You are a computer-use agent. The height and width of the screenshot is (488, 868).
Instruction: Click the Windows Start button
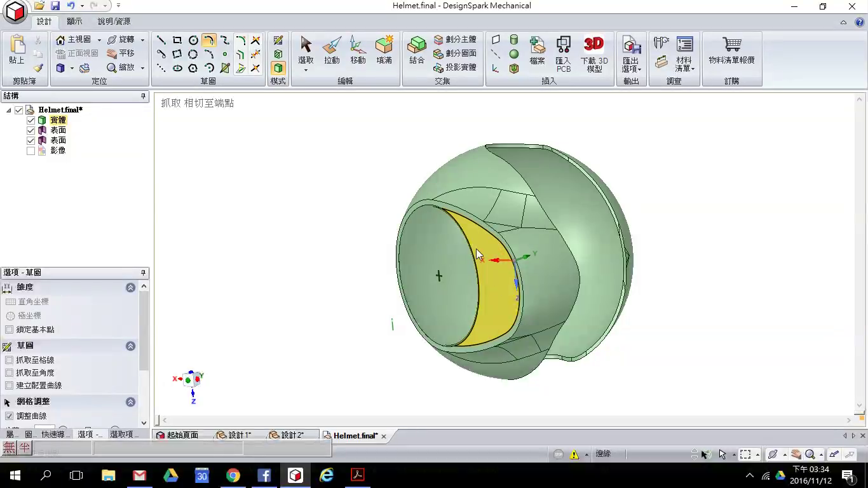[15, 475]
